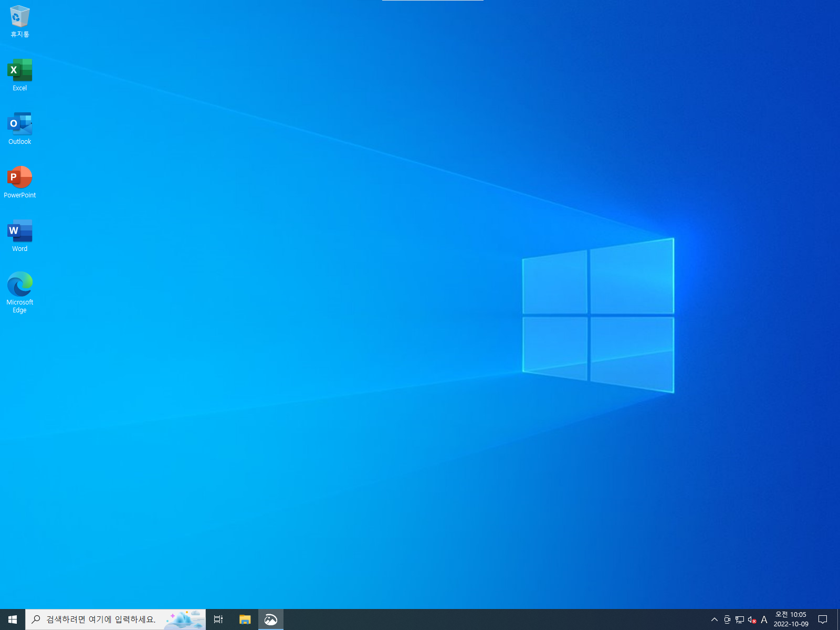This screenshot has width=840, height=630.
Task: Open the Windows Start menu
Action: (13, 619)
